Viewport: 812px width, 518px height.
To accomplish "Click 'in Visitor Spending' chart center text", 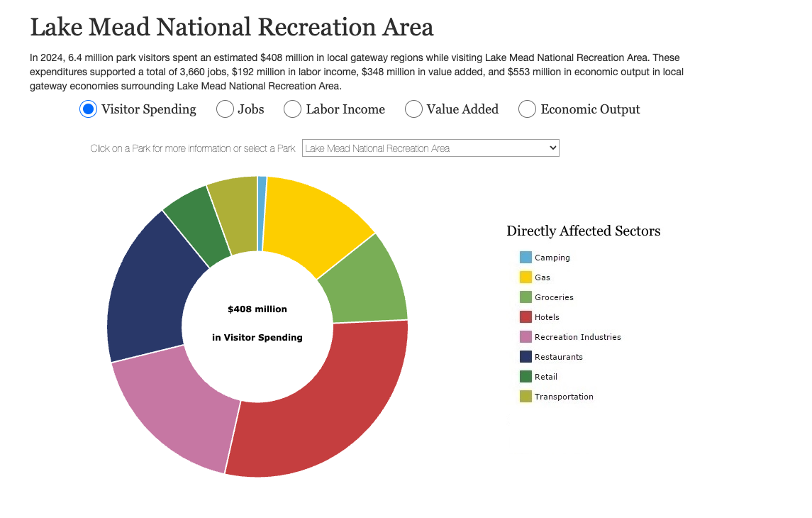I will point(257,337).
